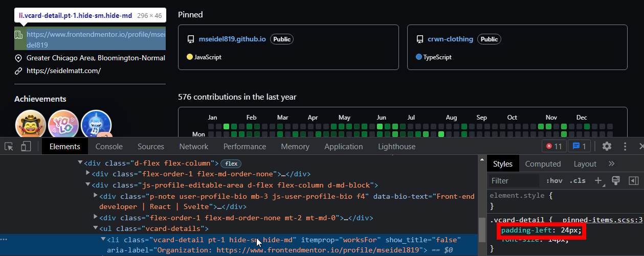Expand the flex-order-1 flex-md-order-none div

pyautogui.click(x=88, y=174)
